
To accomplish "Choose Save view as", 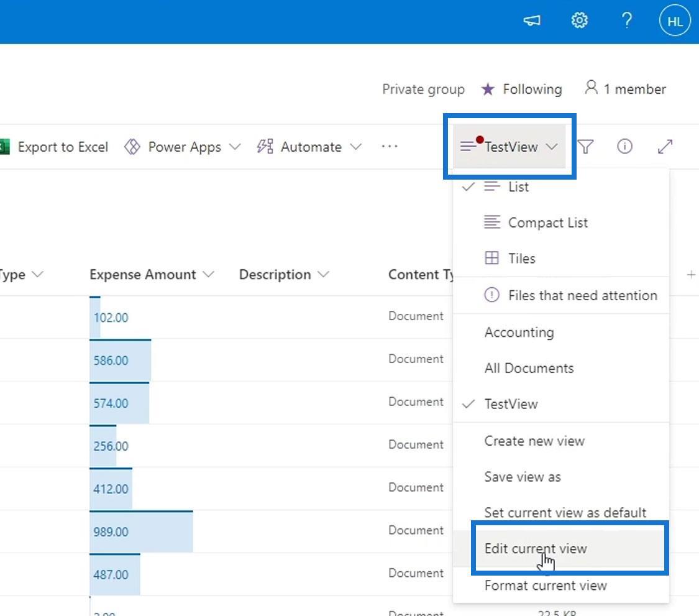I will tap(561, 477).
